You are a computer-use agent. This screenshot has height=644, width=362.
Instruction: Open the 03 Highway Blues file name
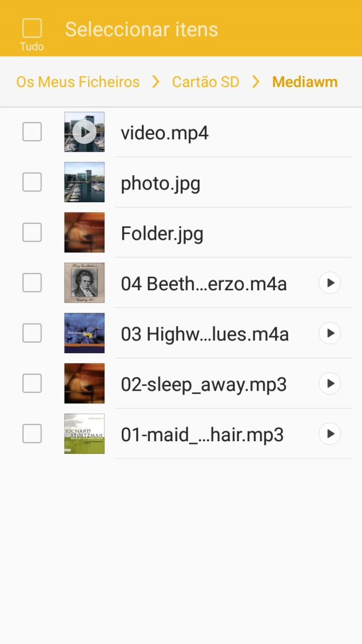click(x=205, y=334)
